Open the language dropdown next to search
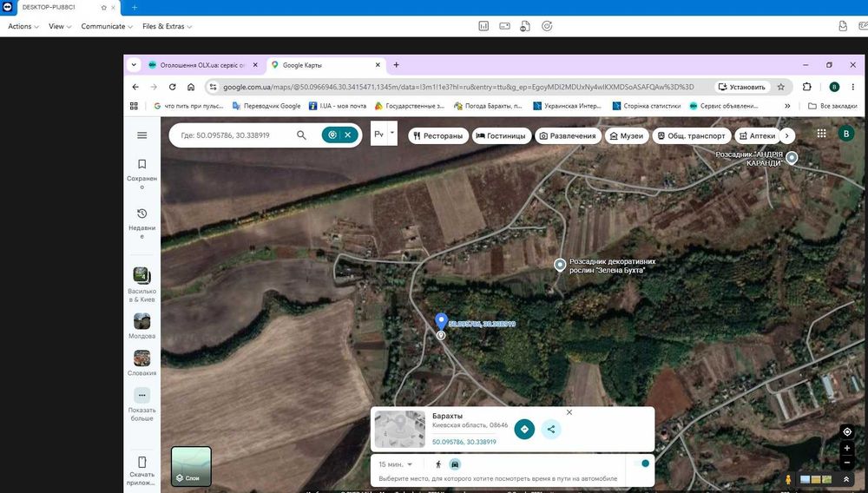Screen dimensions: 868x493 [x=392, y=134]
